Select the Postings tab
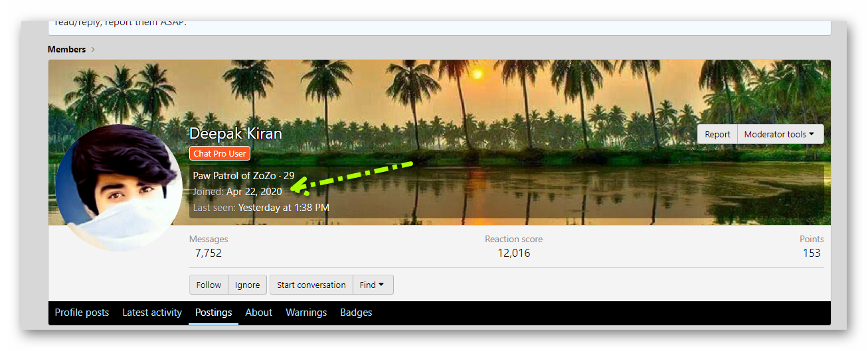 (213, 313)
